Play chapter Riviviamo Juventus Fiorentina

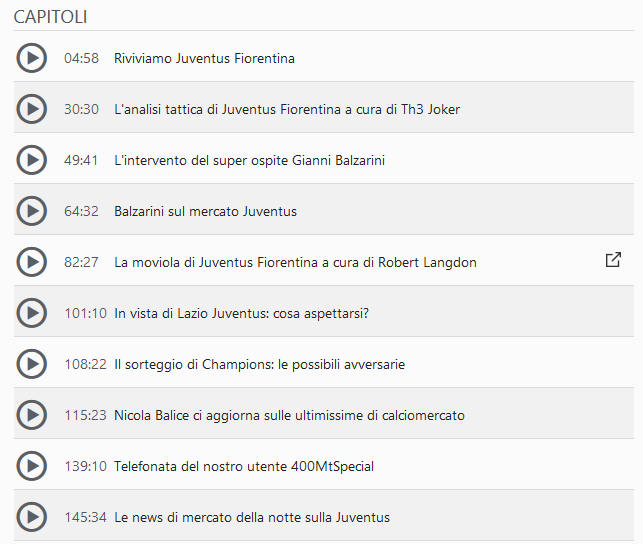[32, 58]
